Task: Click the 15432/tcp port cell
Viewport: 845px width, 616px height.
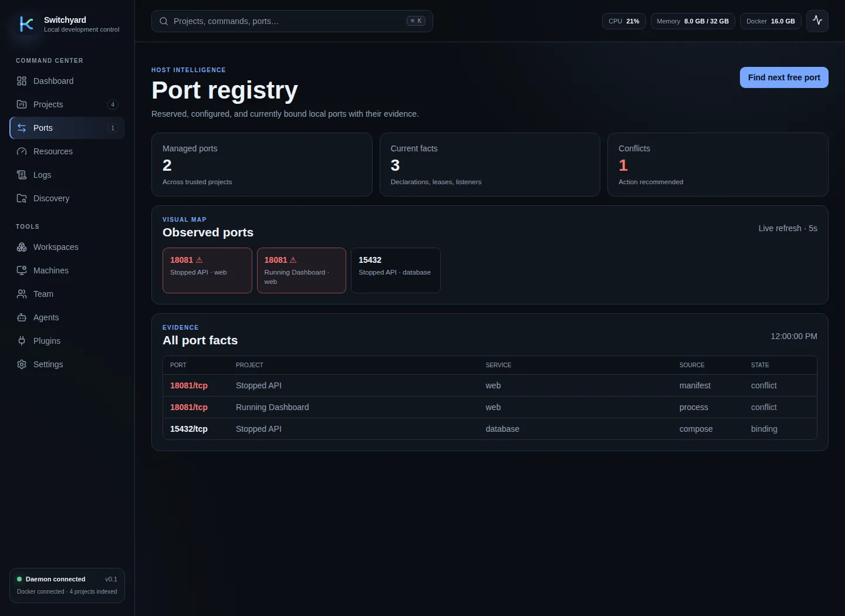Action: pyautogui.click(x=189, y=429)
